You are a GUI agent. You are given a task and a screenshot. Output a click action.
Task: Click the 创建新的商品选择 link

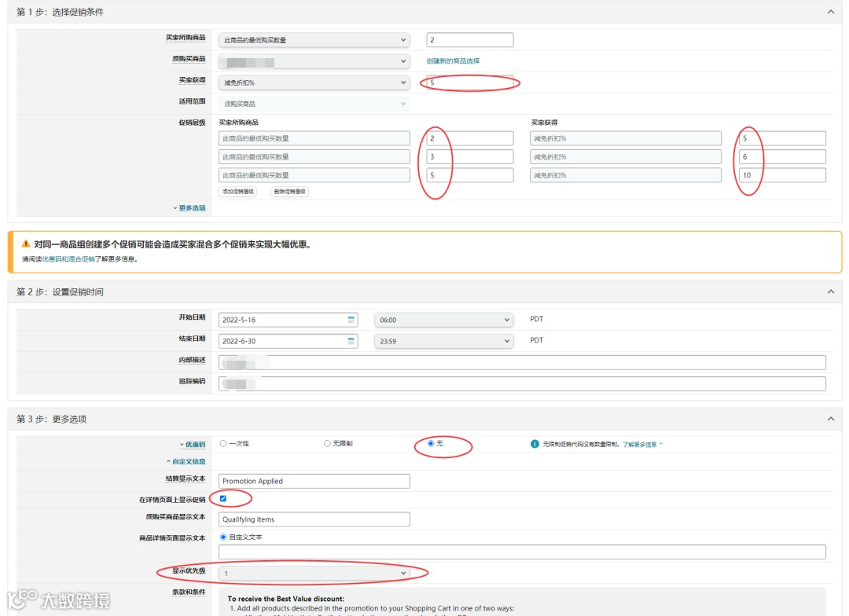point(453,61)
